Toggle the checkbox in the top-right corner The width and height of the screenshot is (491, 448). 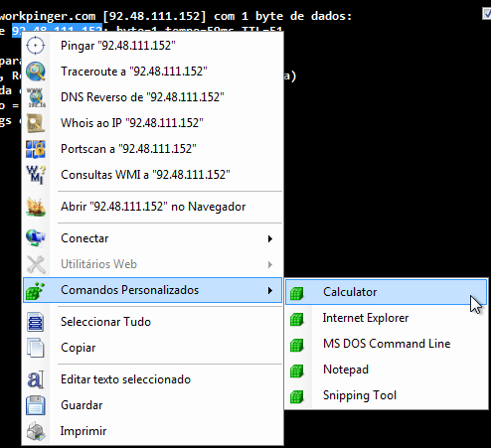486,14
